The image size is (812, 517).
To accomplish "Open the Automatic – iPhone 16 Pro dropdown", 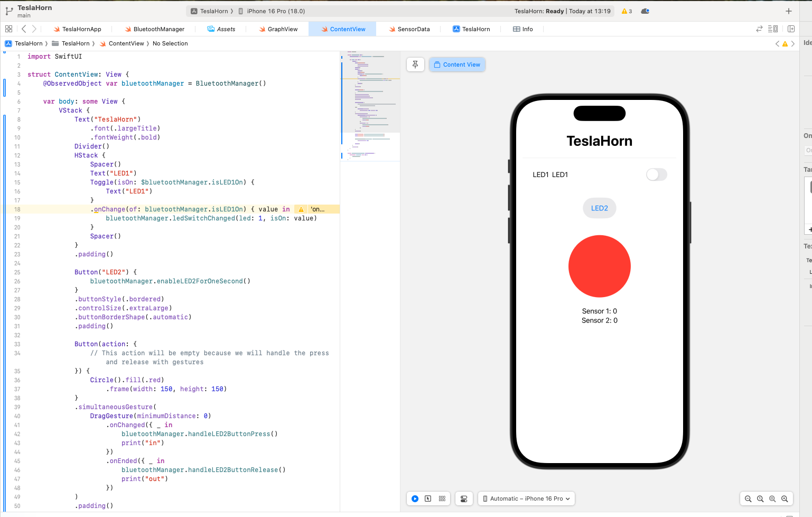I will (526, 498).
